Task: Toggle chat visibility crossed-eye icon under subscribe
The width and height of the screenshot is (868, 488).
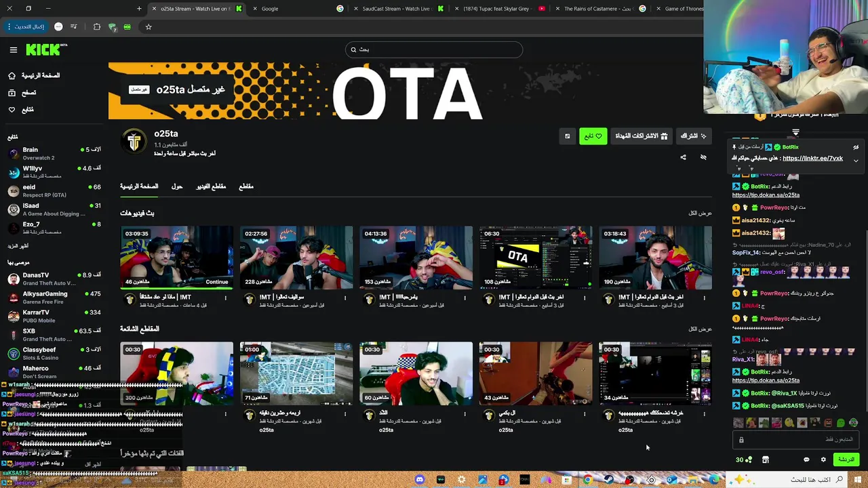Action: click(703, 157)
